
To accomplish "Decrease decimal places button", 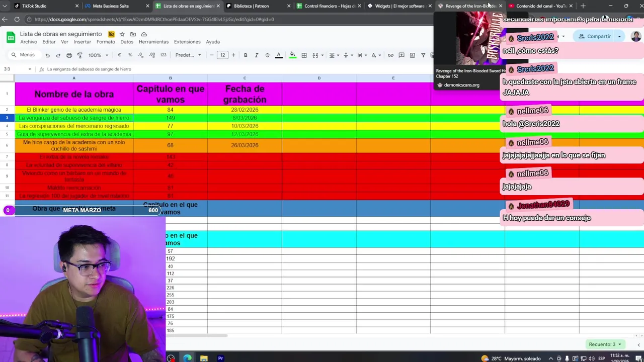I will coord(141,55).
